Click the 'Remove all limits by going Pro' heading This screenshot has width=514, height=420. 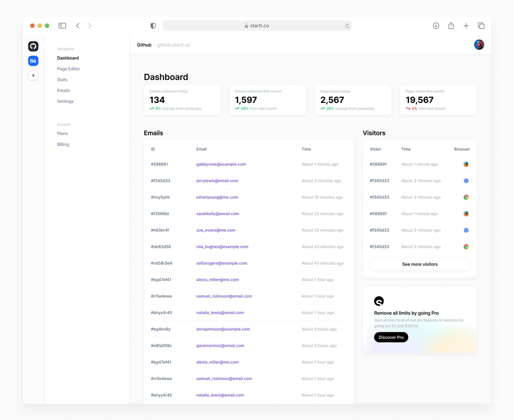(x=406, y=313)
